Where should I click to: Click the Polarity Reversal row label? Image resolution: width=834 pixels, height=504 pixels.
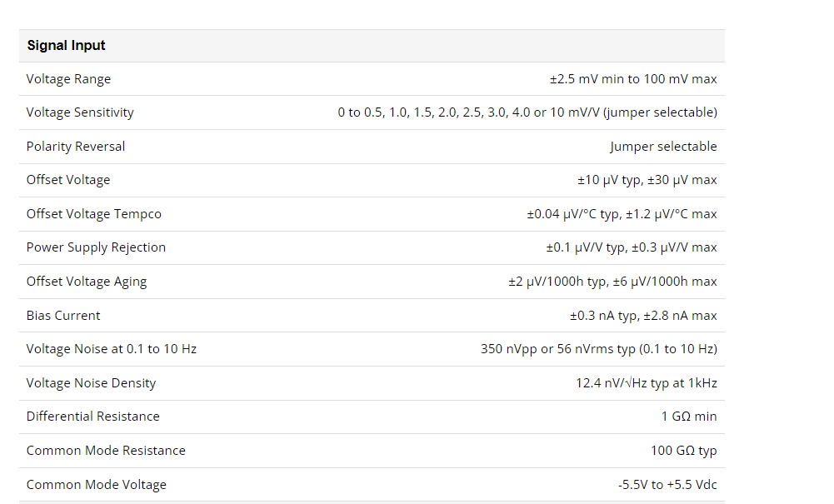[76, 147]
